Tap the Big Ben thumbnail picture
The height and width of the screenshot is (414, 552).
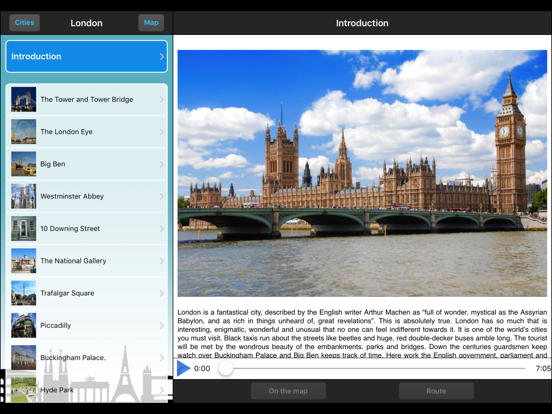pos(24,164)
